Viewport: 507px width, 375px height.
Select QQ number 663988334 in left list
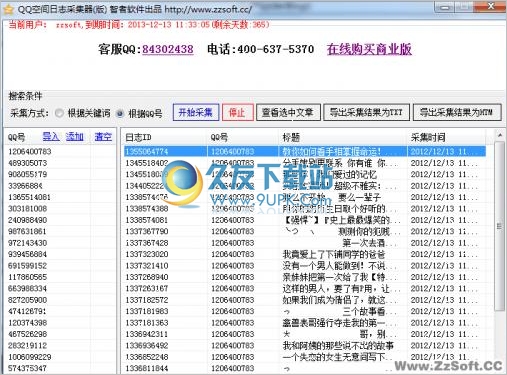[28, 289]
